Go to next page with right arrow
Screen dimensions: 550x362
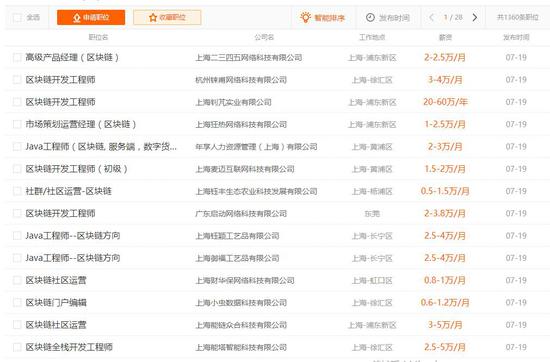[475, 18]
